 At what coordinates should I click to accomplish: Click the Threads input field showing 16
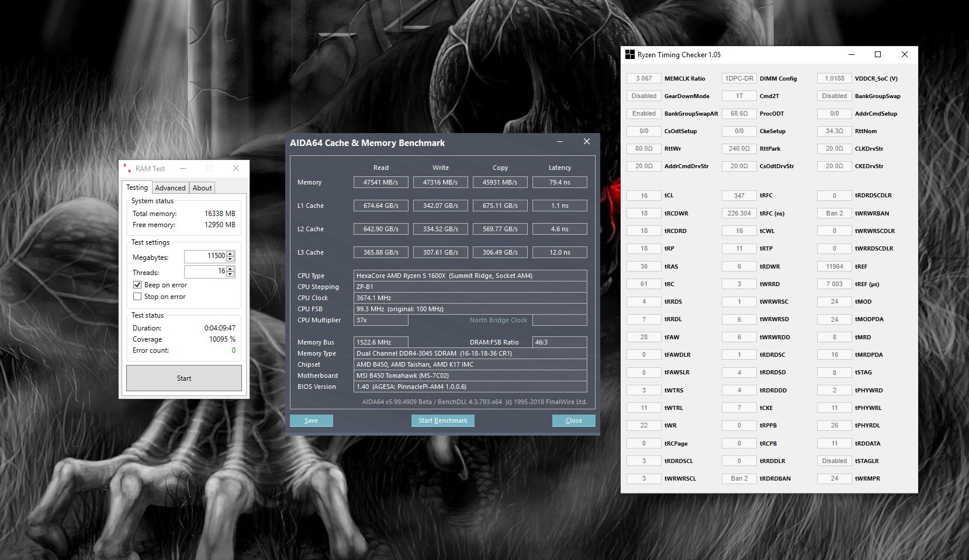coord(205,272)
